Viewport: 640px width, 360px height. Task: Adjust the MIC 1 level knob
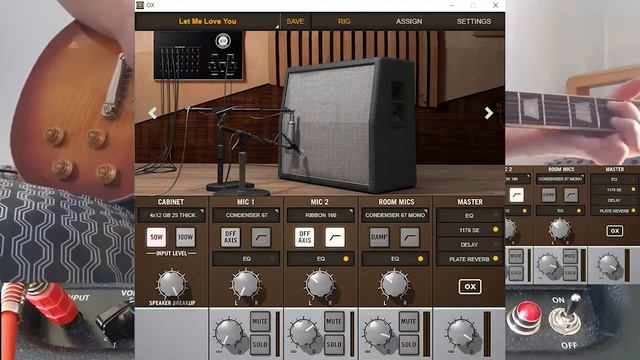click(x=229, y=333)
